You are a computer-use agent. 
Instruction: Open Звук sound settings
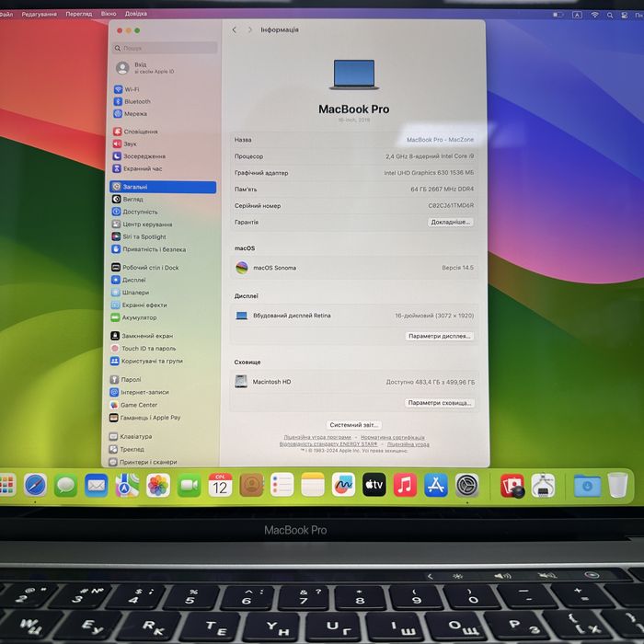[x=125, y=144]
